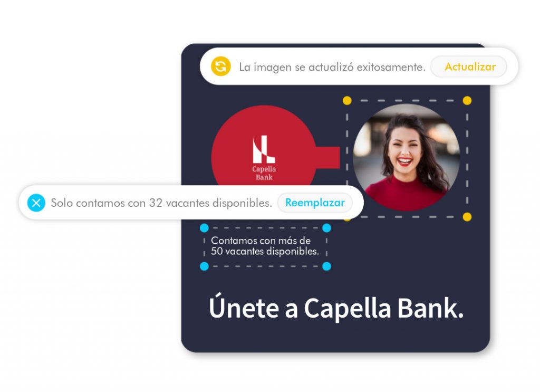This screenshot has width=540, height=392.
Task: Click the Reemplazar button
Action: (x=315, y=203)
